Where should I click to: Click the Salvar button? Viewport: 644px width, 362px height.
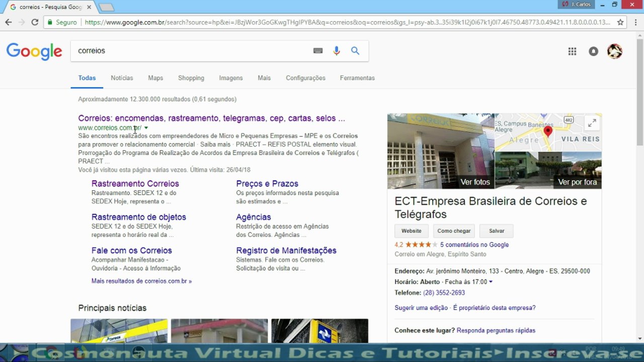(497, 231)
